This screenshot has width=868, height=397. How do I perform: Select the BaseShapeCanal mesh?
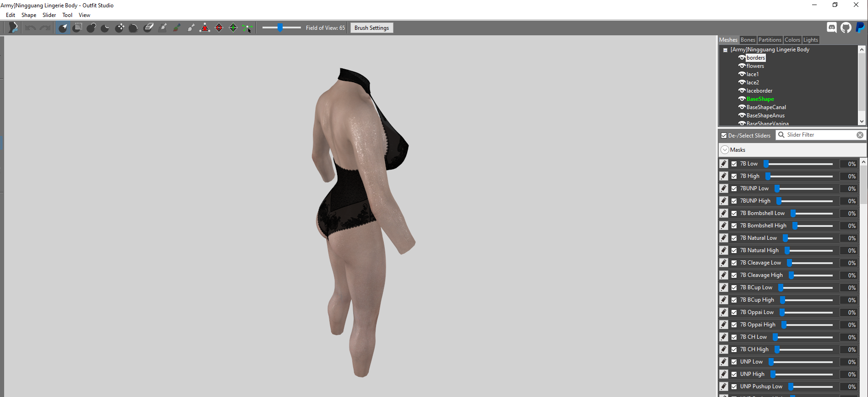766,107
